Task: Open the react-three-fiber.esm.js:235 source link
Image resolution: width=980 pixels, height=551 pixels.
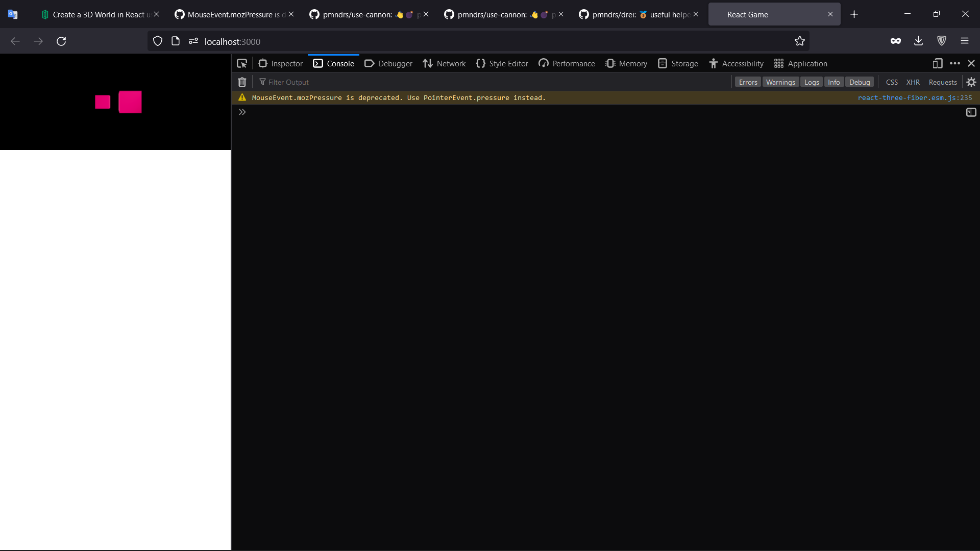Action: coord(915,97)
